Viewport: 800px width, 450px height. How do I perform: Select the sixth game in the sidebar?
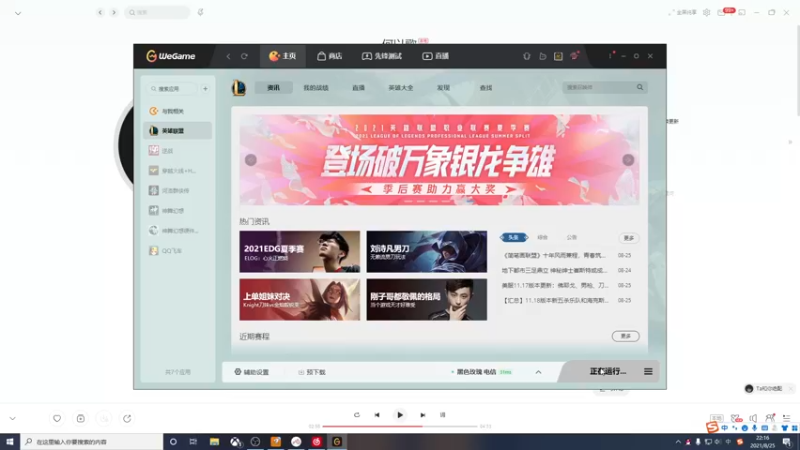click(178, 210)
